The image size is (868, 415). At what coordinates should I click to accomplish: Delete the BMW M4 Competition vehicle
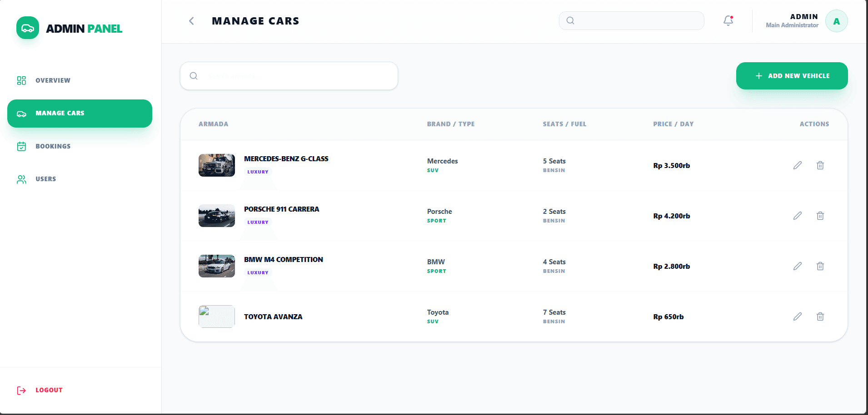[820, 266]
